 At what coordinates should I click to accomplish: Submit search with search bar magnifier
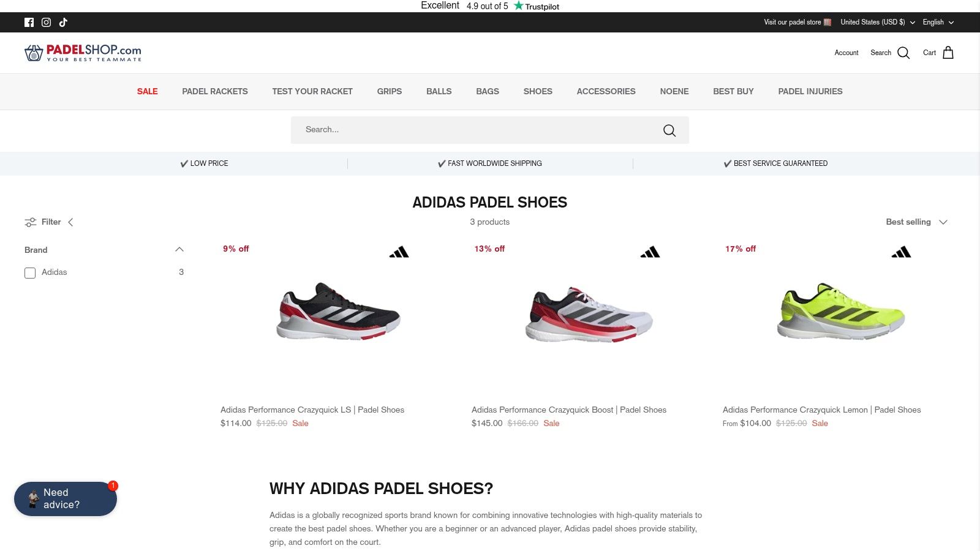coord(669,130)
